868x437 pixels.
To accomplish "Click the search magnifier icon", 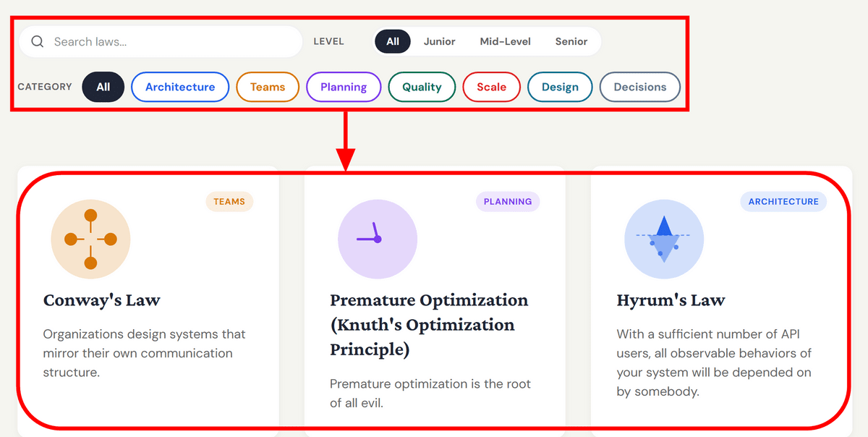I will tap(38, 42).
